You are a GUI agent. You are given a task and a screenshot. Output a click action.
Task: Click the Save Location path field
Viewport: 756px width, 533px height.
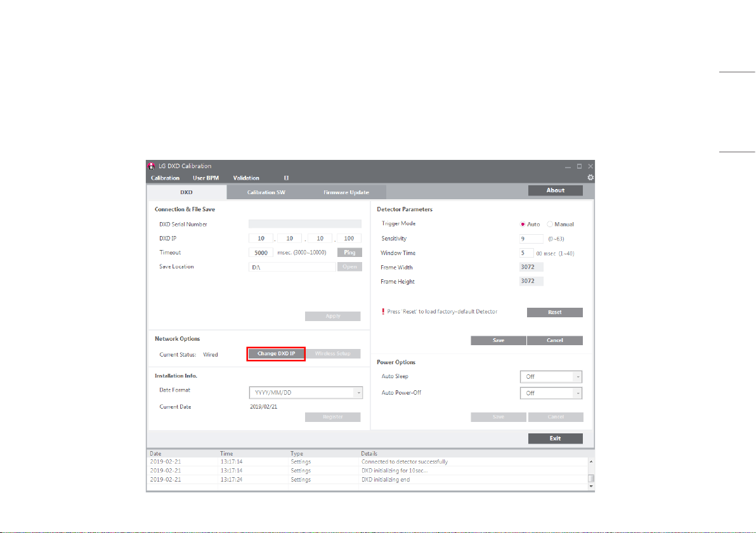292,266
